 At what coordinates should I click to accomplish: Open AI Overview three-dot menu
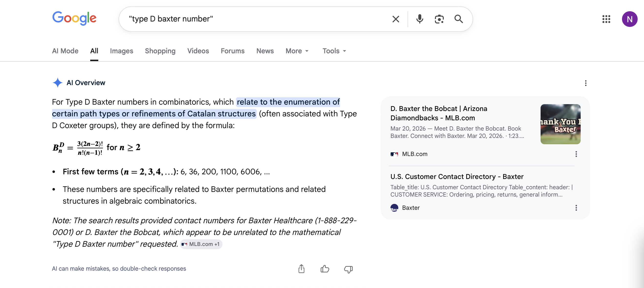(x=586, y=83)
